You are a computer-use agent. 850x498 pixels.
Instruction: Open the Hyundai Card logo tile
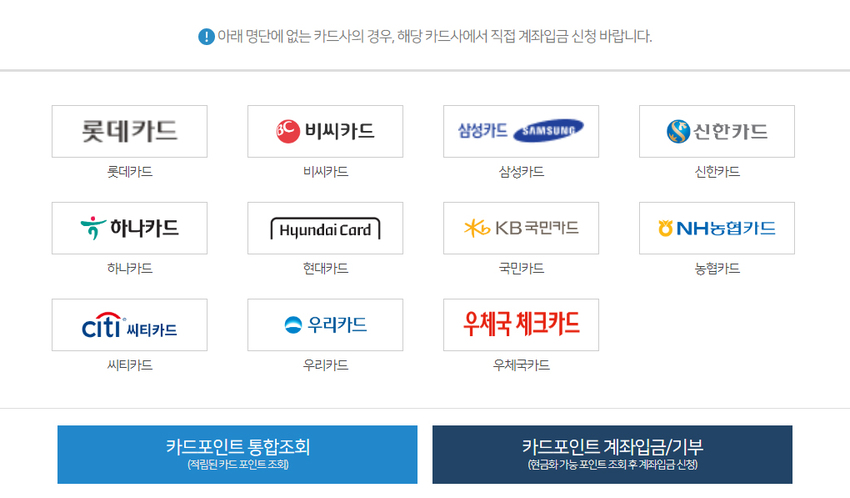325,228
